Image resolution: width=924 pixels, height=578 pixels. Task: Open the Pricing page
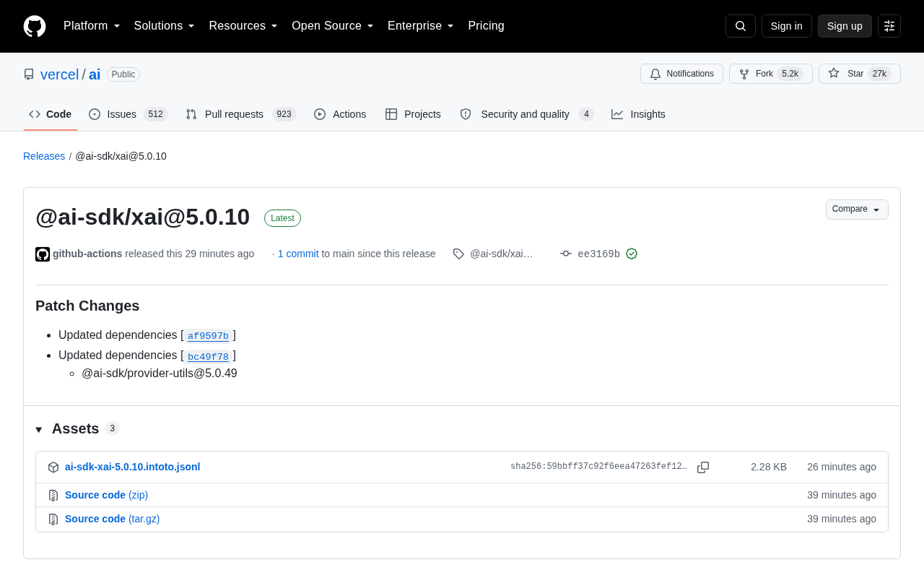tap(486, 26)
